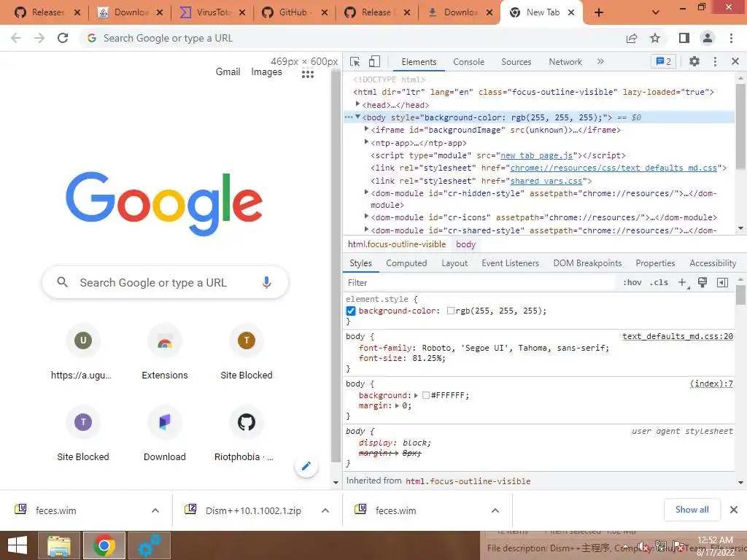Open the https://a.ugu... shortcut tile
747x560 pixels.
click(83, 352)
